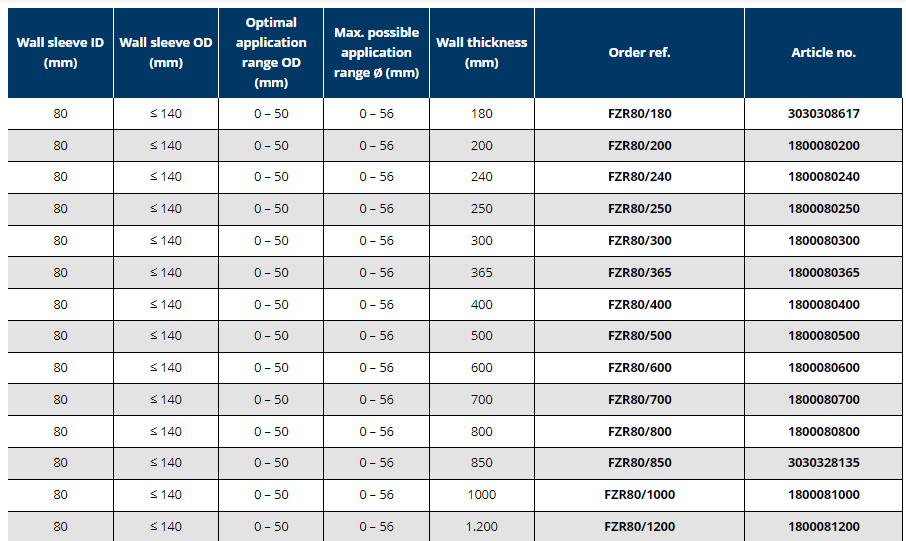The width and height of the screenshot is (906, 541).
Task: Open order reference FZR80/600
Action: [x=640, y=368]
